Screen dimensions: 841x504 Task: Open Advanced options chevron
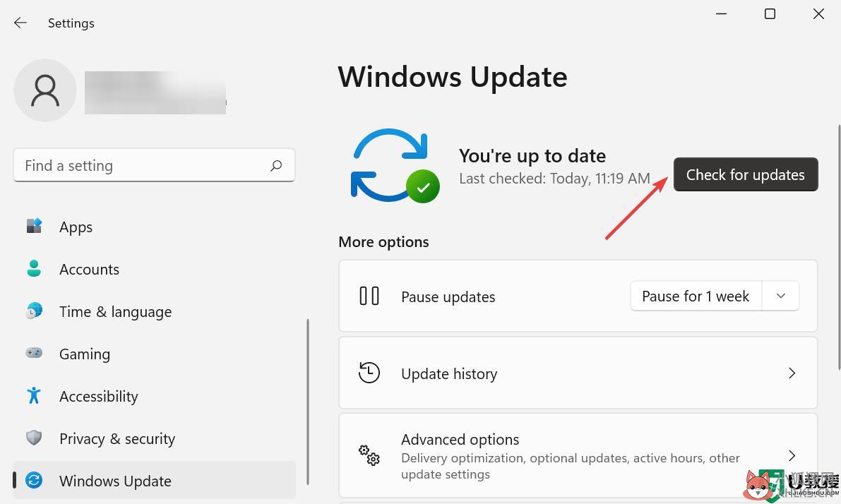click(792, 456)
